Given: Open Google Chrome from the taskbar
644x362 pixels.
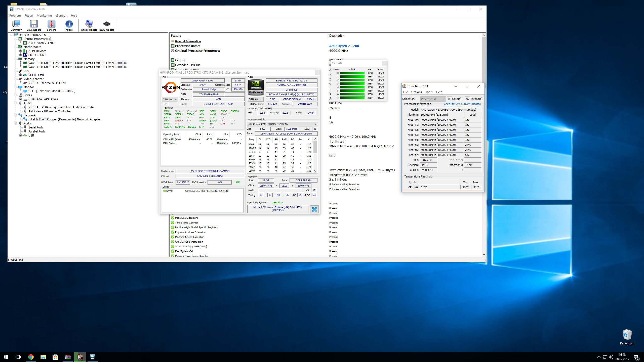Looking at the screenshot, I should click(31, 357).
